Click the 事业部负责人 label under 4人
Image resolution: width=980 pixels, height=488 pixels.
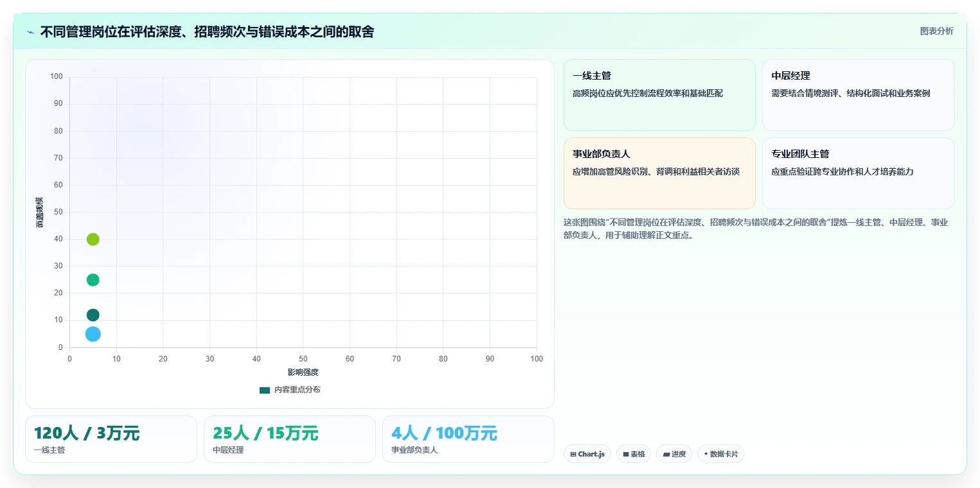(x=414, y=450)
